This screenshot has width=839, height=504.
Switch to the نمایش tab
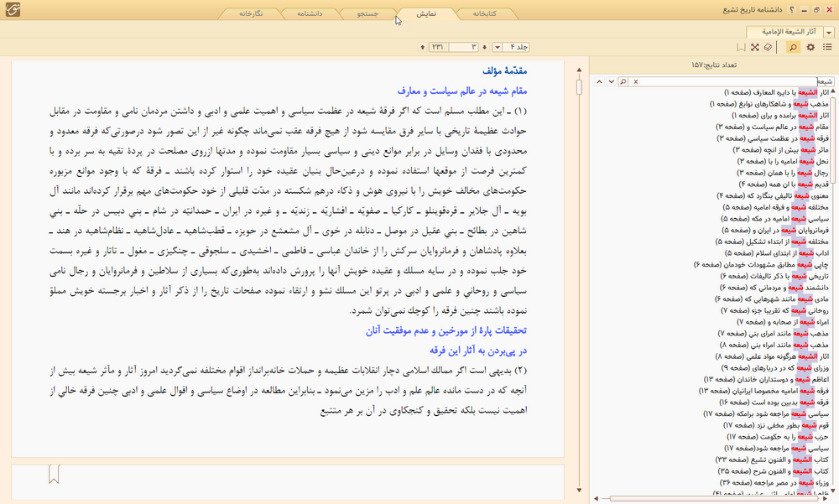426,14
